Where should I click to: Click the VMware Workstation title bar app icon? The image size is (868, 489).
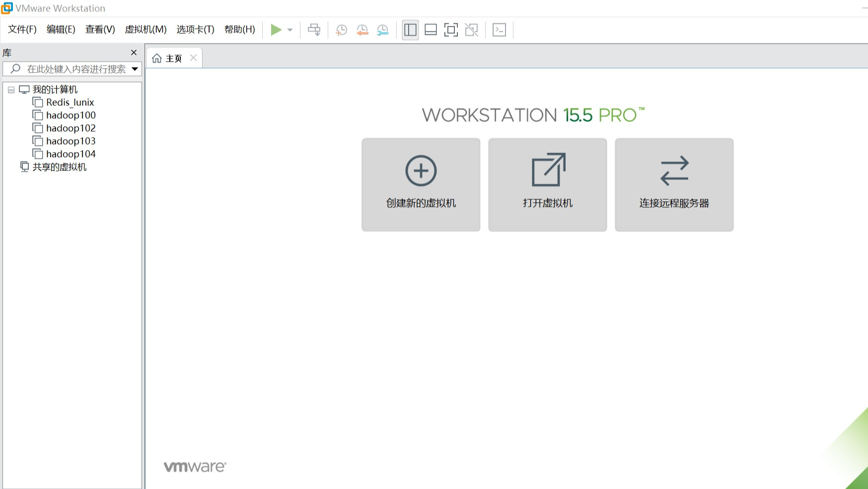point(7,8)
